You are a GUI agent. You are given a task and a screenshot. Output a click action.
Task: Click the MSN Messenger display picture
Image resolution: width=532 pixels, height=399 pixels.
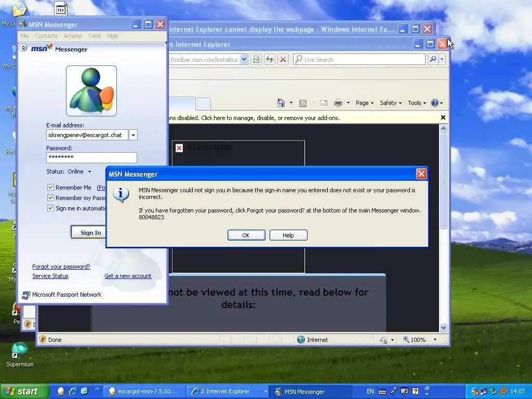pyautogui.click(x=91, y=91)
